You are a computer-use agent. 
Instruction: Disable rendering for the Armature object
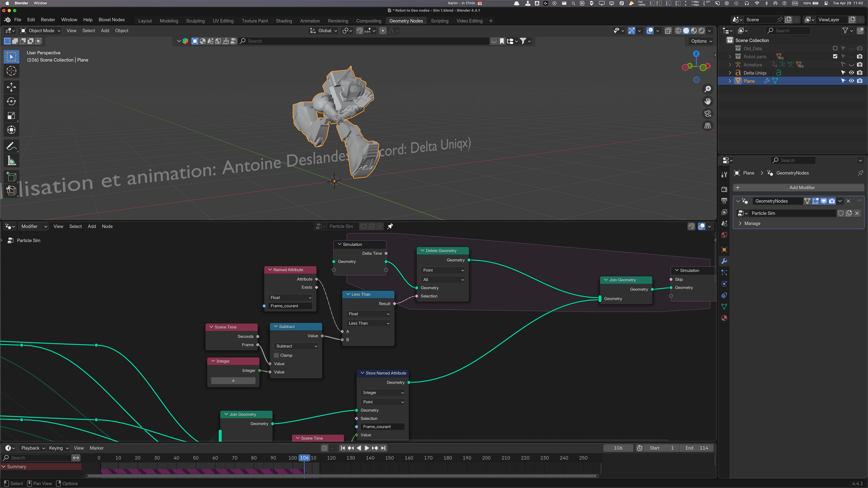coord(860,65)
